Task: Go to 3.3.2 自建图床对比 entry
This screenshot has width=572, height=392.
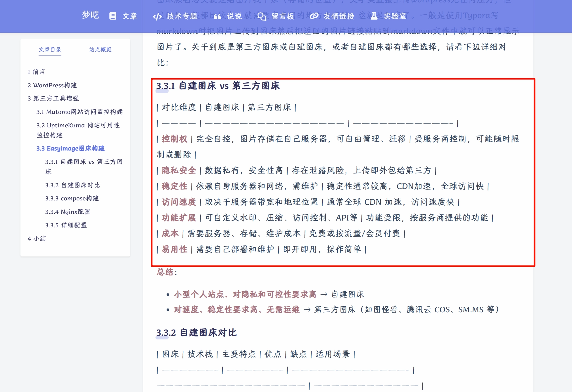Action: 72,185
